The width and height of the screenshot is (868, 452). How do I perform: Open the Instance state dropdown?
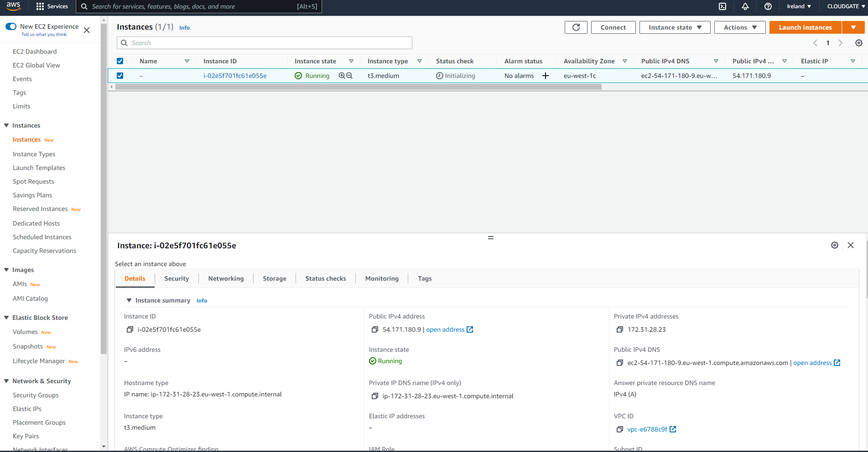[x=675, y=27]
